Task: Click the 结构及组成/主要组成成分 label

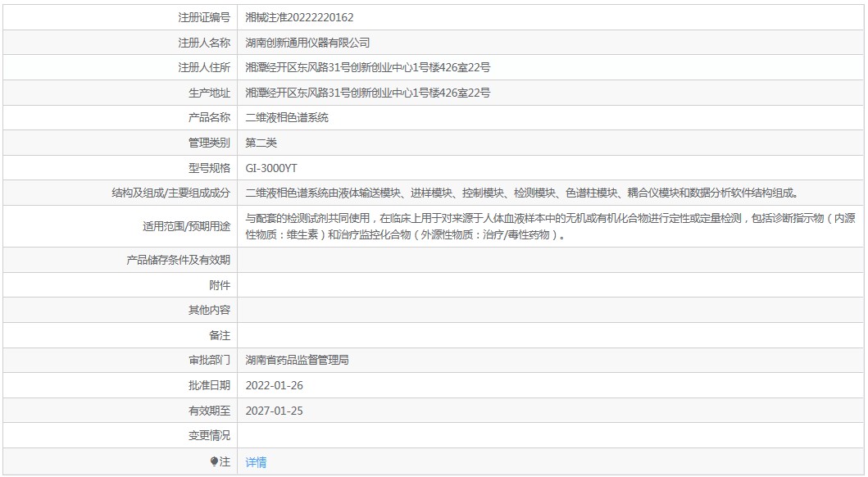Action: click(171, 193)
